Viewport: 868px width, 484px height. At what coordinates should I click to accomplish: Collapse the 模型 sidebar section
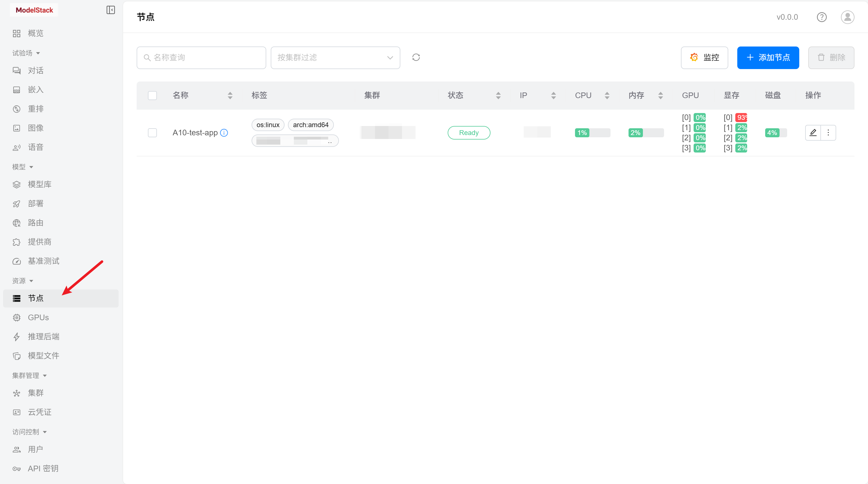tap(23, 167)
